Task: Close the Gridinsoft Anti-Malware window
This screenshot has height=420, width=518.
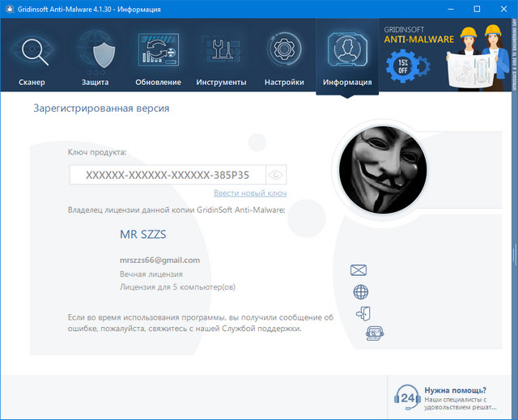Action: (499, 9)
